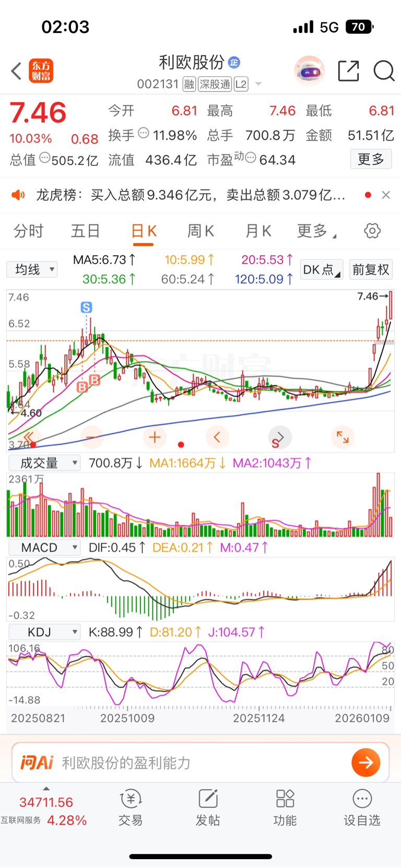401x868 pixels.
Task: Open the 龙虎榜 news ticker text
Action: click(x=191, y=195)
